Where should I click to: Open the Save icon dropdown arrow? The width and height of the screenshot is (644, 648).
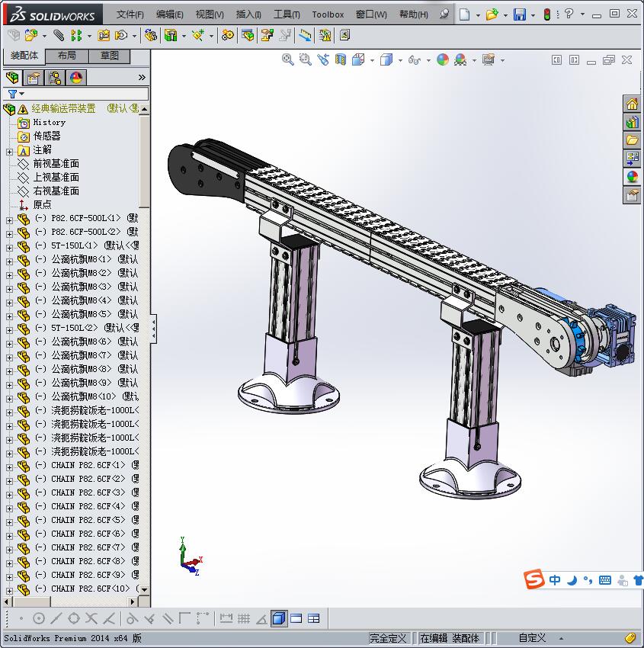point(533,15)
